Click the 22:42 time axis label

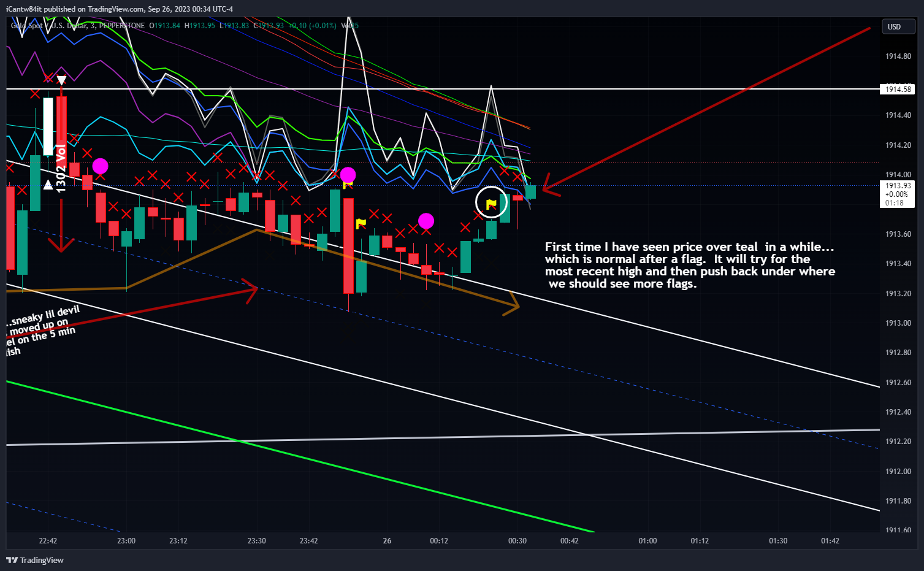point(48,541)
